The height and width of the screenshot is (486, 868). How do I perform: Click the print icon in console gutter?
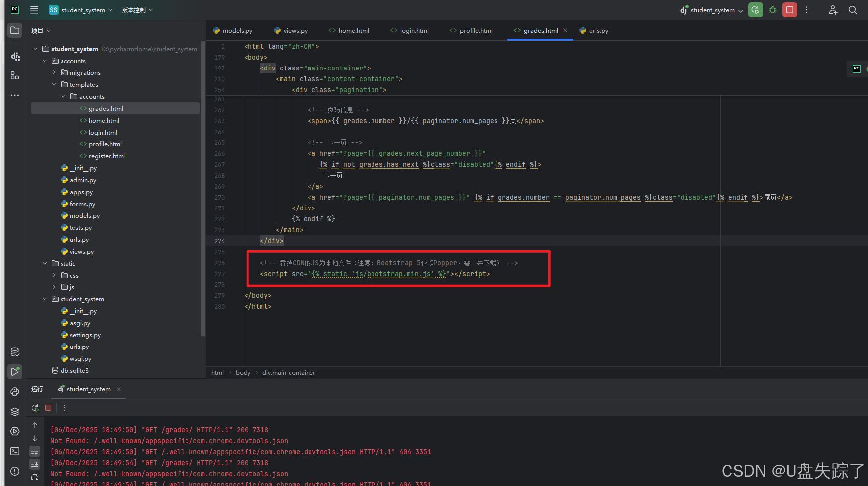[x=35, y=477]
